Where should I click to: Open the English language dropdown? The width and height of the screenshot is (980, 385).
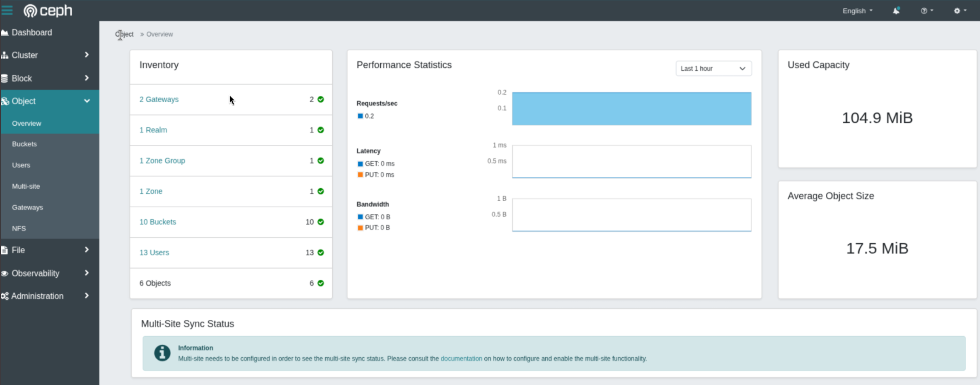[x=857, y=11]
